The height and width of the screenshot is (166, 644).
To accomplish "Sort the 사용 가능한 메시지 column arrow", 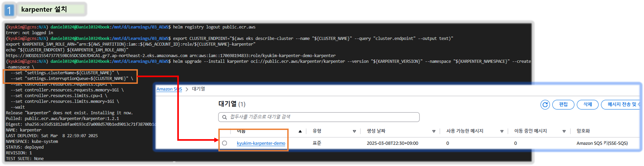I will (x=502, y=131).
